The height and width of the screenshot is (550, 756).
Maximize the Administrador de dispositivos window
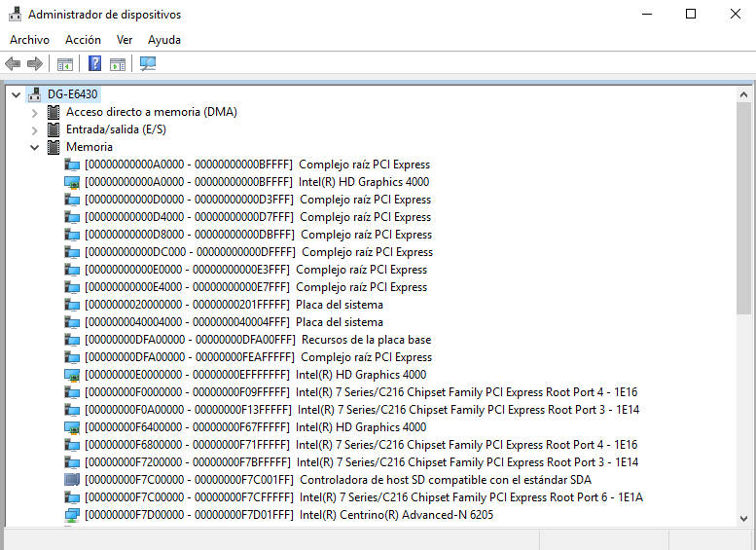691,14
